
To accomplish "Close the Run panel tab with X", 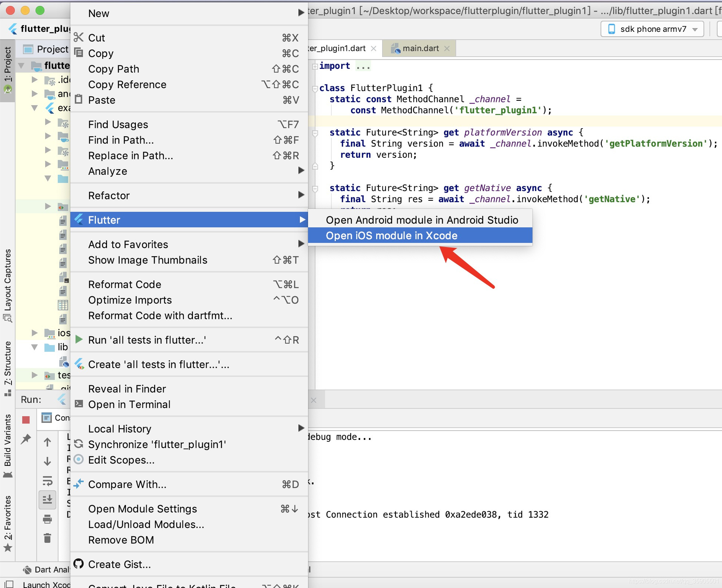I will pos(314,400).
